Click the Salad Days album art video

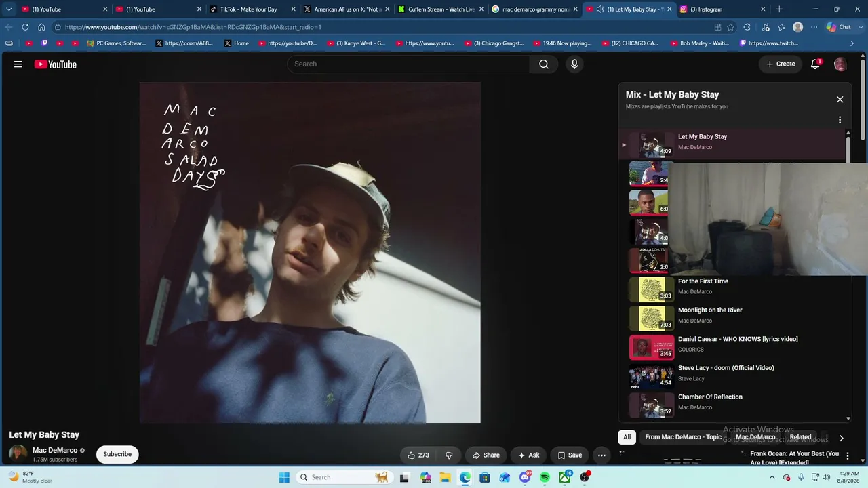click(310, 253)
